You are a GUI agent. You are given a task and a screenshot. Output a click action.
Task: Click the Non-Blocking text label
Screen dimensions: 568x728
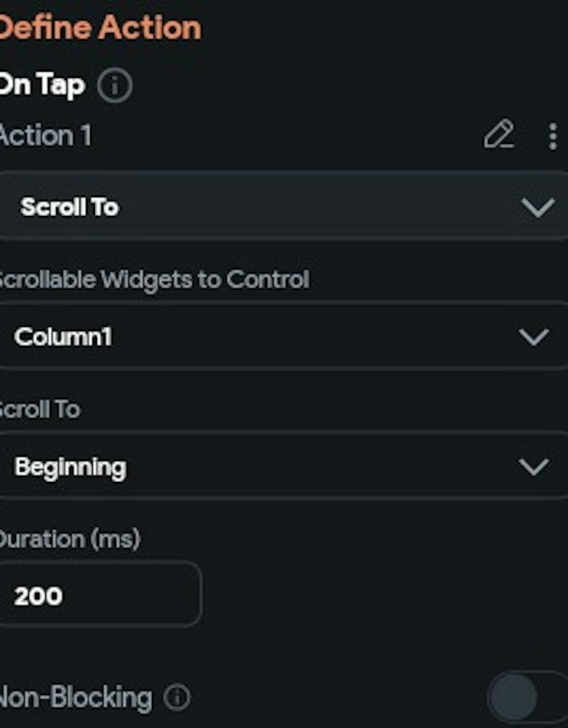pos(76,698)
